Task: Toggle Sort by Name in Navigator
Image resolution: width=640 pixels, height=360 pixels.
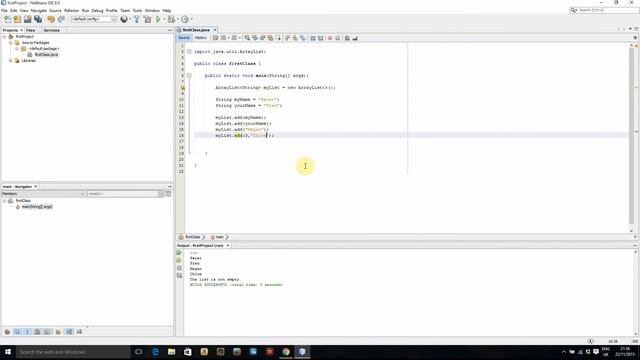Action: (69, 332)
